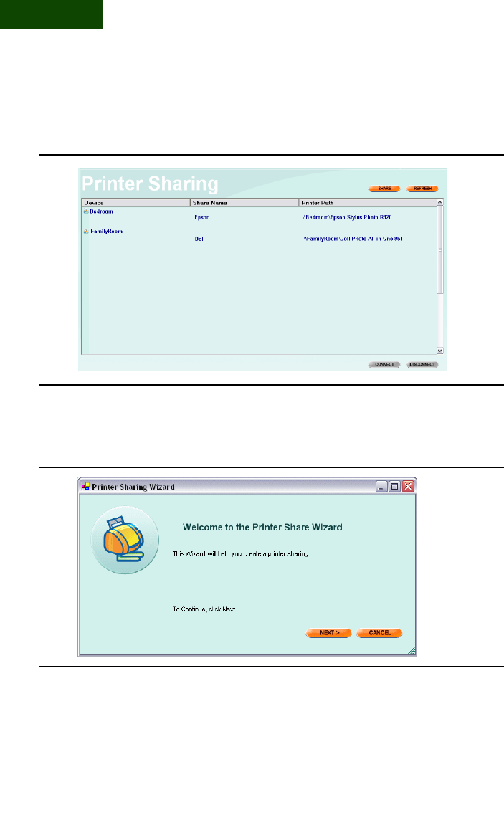
Task: Click the printer list scroll down arrow
Action: coord(440,351)
